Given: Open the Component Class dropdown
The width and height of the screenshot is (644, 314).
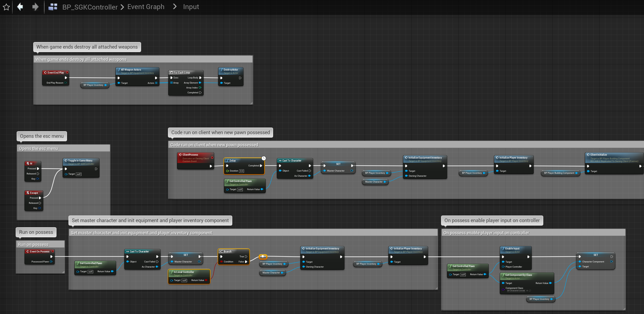Looking at the screenshot, I should 516,291.
